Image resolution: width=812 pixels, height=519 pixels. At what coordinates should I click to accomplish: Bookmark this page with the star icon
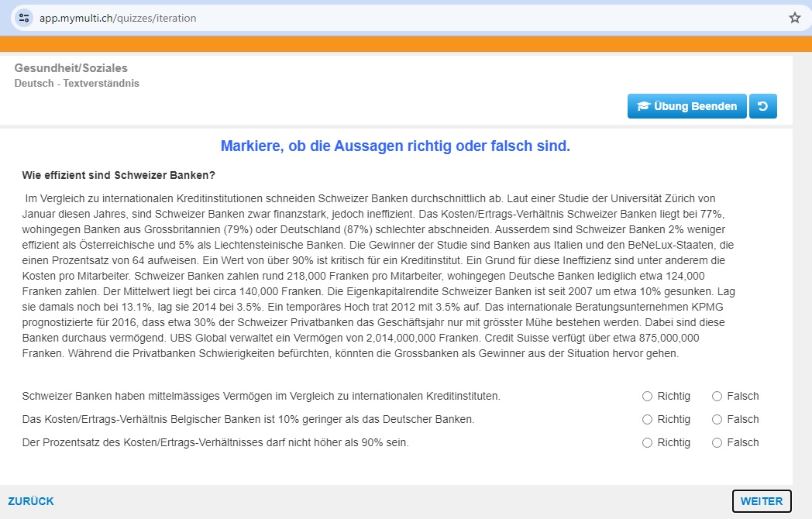tap(794, 18)
